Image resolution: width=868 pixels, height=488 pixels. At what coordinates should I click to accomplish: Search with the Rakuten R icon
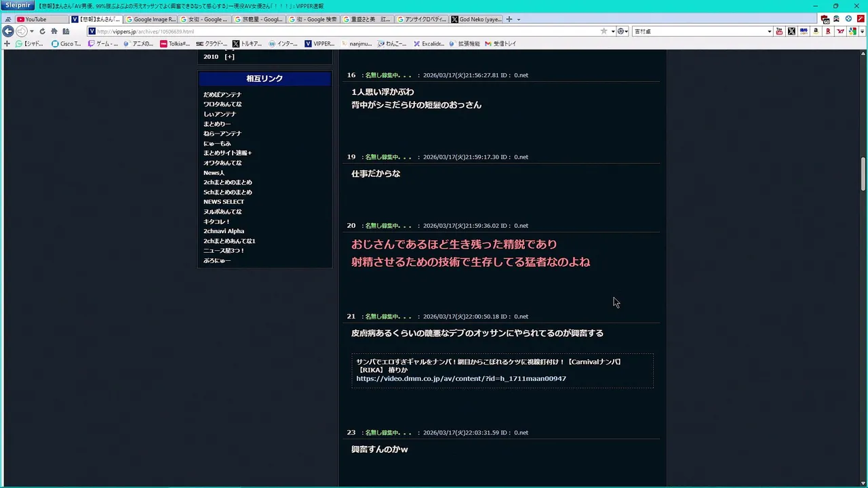(828, 31)
